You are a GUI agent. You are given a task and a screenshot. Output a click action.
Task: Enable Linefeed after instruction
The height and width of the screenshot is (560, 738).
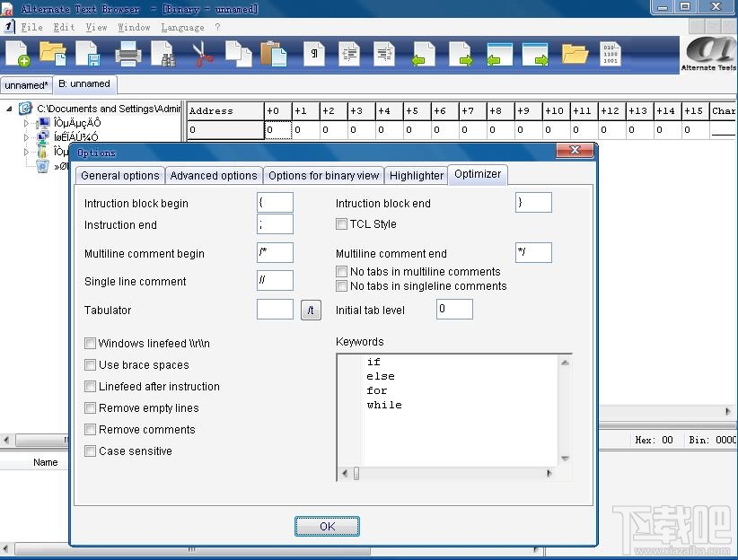(x=90, y=387)
